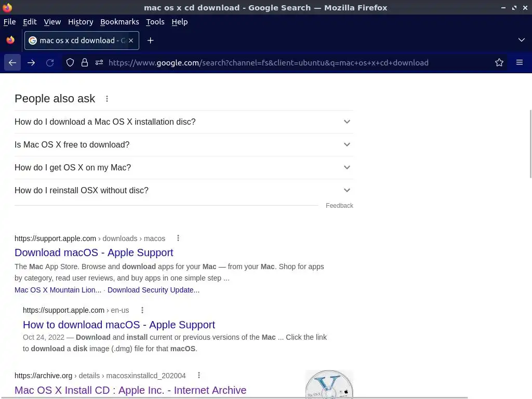The width and height of the screenshot is (532, 399).
Task: Open People also ask more options menu
Action: point(107,99)
